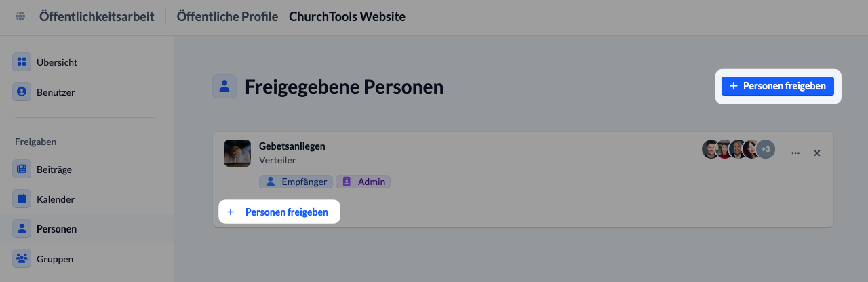Image resolution: width=868 pixels, height=282 pixels.
Task: Open the three-dots menu for Gebetsanliegen
Action: click(x=795, y=153)
